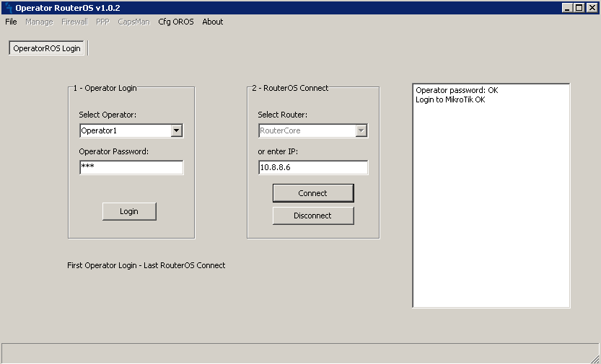Open the Cfg OROS menu

pos(176,22)
